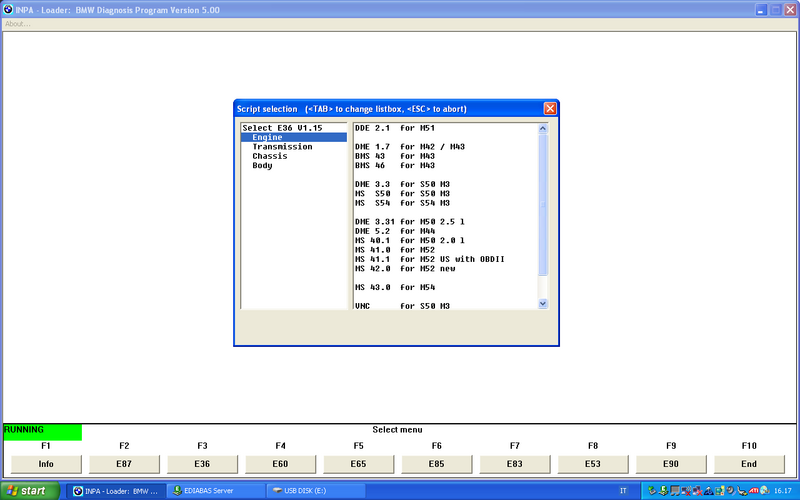Click the speaker volume tray icon
The image size is (800, 500).
tap(730, 491)
